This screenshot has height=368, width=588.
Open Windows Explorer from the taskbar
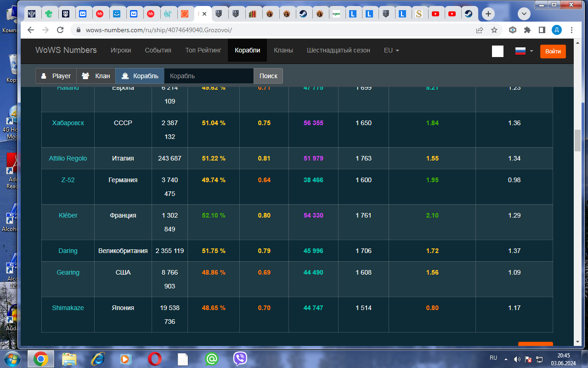[x=69, y=359]
